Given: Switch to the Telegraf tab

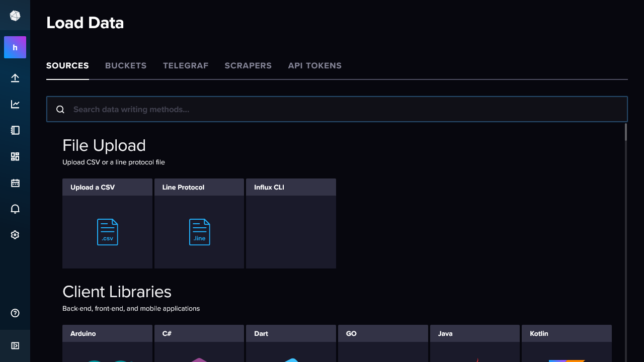Looking at the screenshot, I should click(x=186, y=66).
